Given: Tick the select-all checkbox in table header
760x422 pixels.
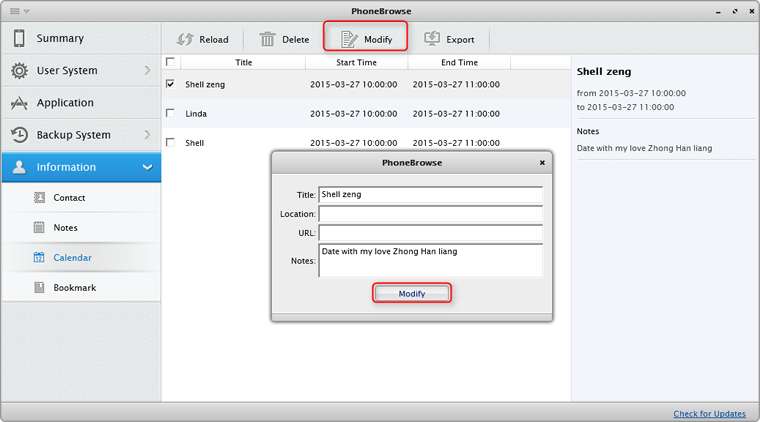Looking at the screenshot, I should [x=170, y=62].
